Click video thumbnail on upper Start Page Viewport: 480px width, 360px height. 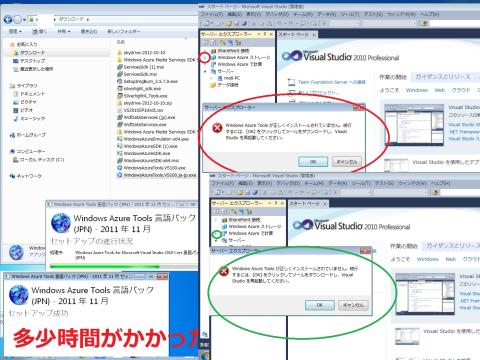414,125
